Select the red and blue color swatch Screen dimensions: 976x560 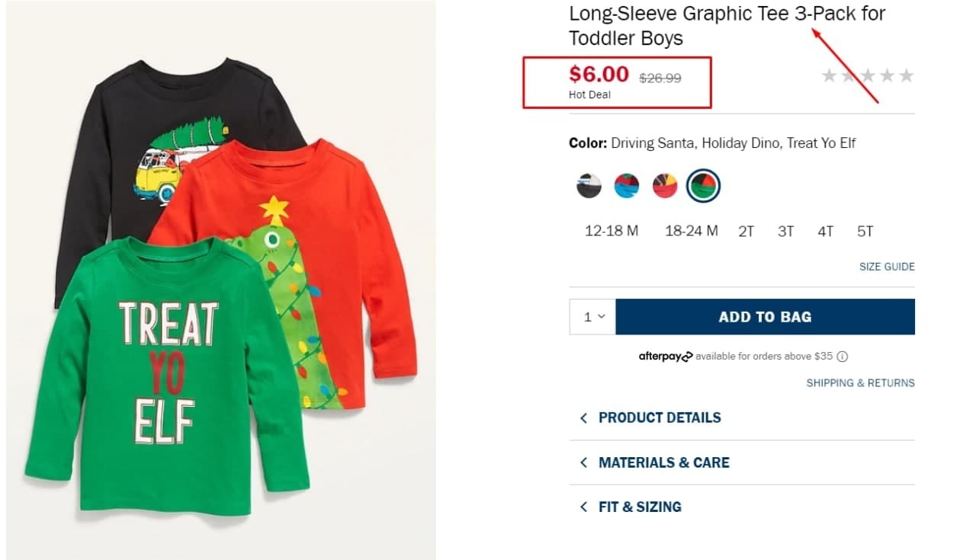click(627, 185)
